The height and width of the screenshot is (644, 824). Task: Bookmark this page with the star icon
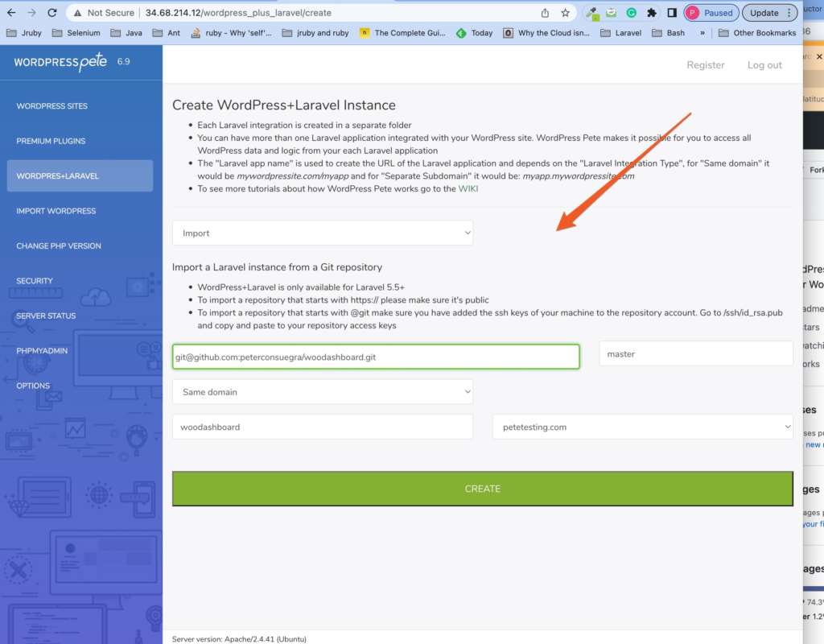coord(566,13)
